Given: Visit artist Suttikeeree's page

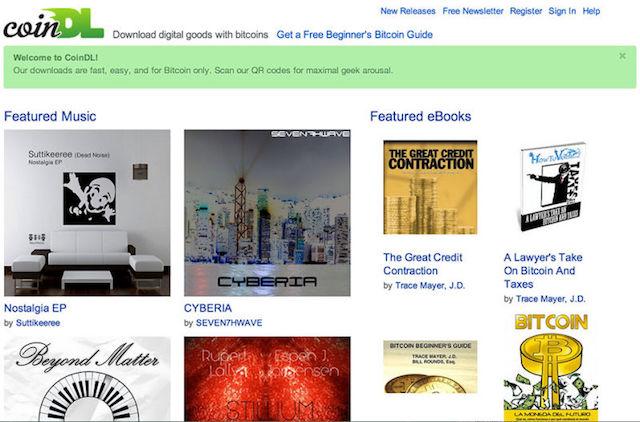Looking at the screenshot, I should tap(38, 323).
